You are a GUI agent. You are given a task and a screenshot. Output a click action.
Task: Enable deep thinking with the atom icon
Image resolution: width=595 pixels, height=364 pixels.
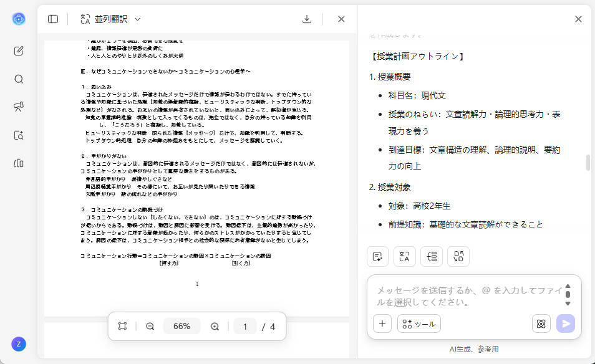coord(541,324)
